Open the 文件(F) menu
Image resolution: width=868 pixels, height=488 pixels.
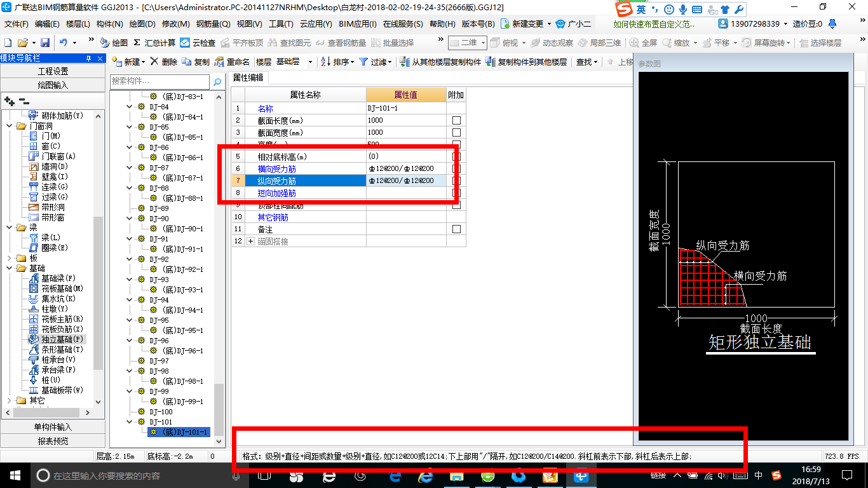pyautogui.click(x=17, y=24)
